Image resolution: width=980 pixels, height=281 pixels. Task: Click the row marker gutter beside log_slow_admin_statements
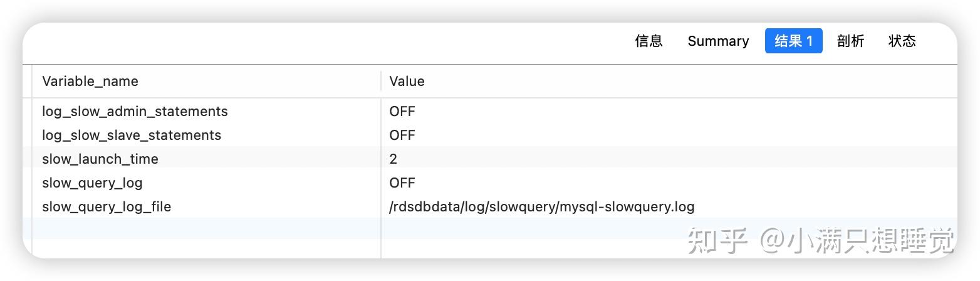pos(28,111)
